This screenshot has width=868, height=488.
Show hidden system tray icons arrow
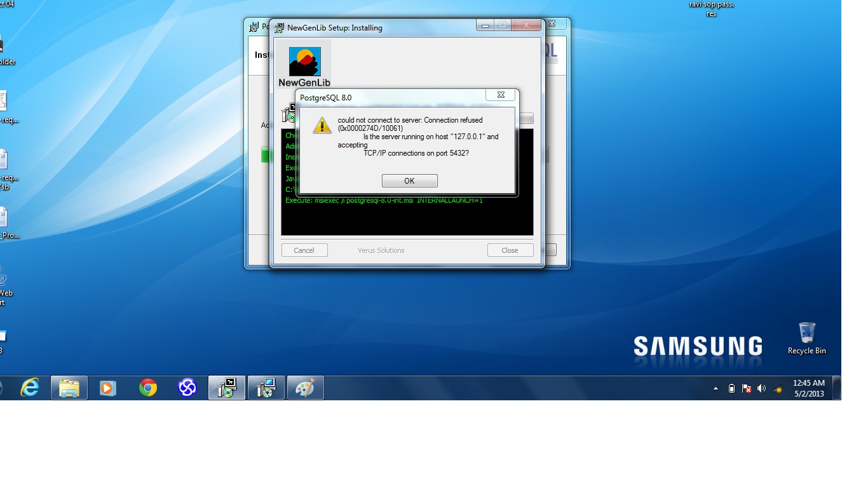[716, 388]
